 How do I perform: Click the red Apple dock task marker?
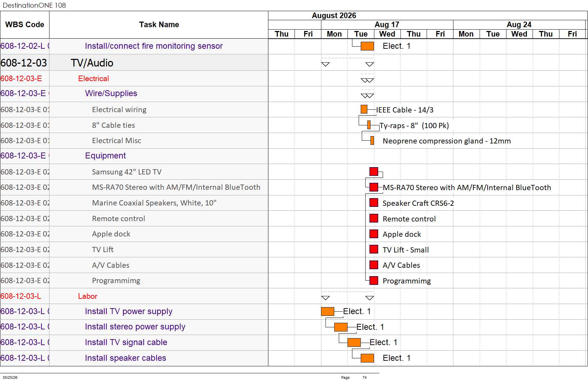coord(374,234)
